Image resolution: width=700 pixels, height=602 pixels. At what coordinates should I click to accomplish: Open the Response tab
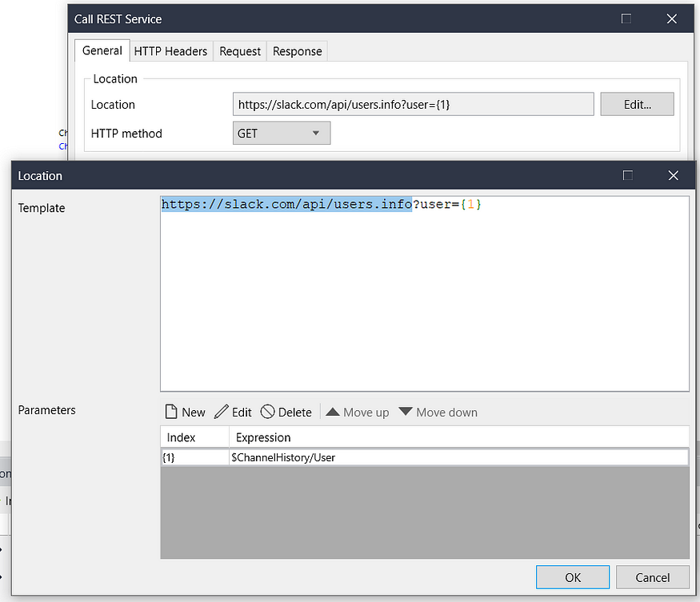[298, 51]
